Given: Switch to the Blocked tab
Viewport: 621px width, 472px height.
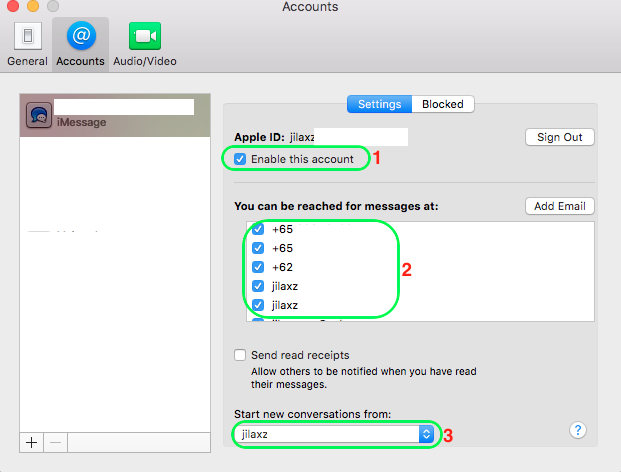Looking at the screenshot, I should pyautogui.click(x=443, y=104).
